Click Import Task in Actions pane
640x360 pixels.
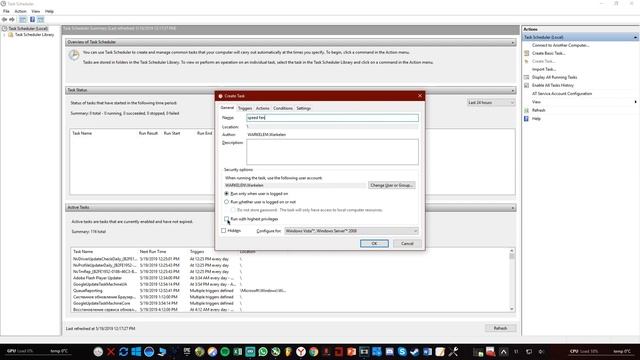544,69
